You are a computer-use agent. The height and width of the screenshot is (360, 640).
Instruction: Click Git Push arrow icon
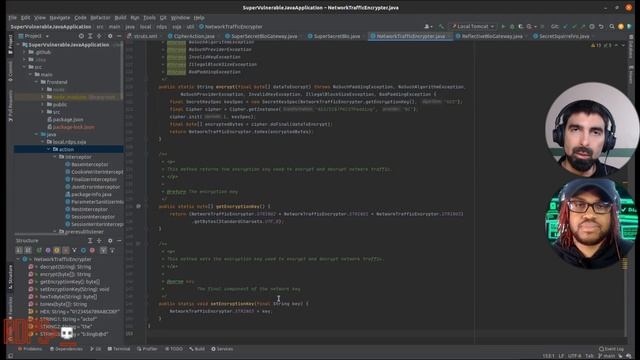[583, 27]
